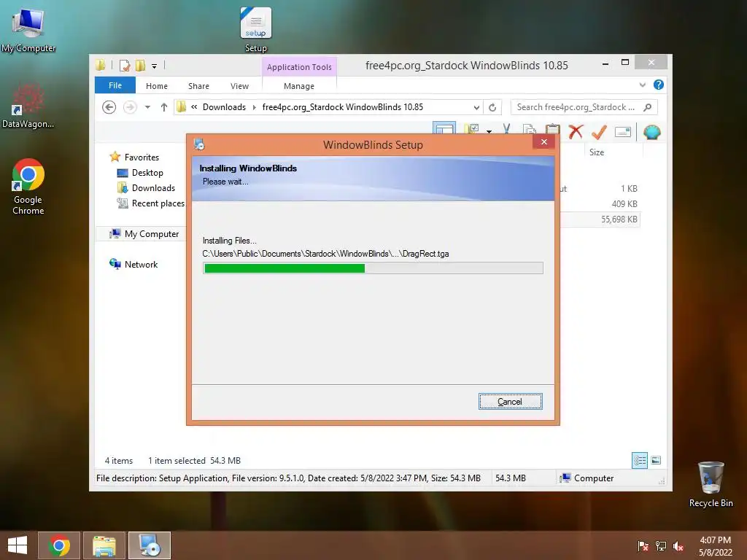Click the Downloads breadcrumb in address bar
Image resolution: width=747 pixels, height=560 pixels.
(x=224, y=107)
